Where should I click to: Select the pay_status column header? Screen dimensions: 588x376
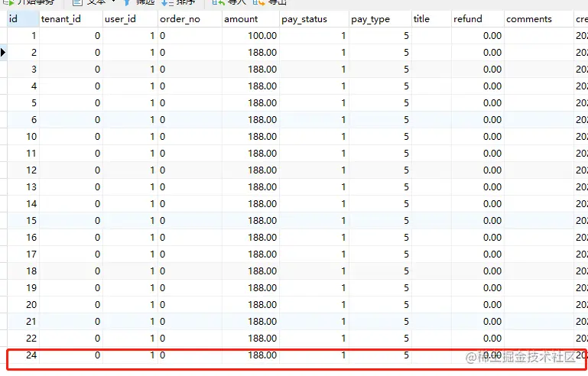(313, 19)
